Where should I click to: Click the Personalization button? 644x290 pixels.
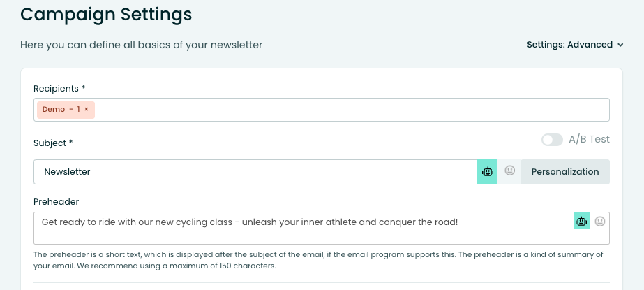coord(564,172)
